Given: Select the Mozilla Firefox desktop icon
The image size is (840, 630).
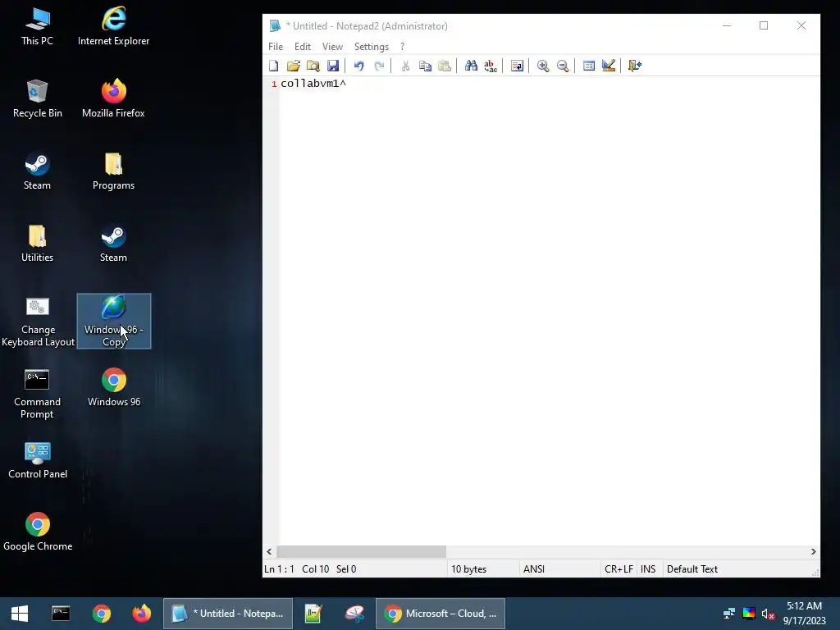Looking at the screenshot, I should click(113, 99).
